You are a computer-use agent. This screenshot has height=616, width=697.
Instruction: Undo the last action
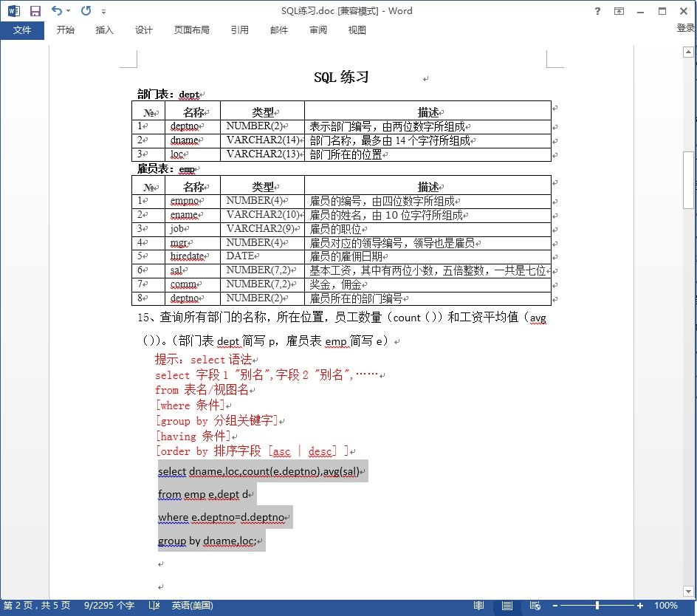[56, 10]
